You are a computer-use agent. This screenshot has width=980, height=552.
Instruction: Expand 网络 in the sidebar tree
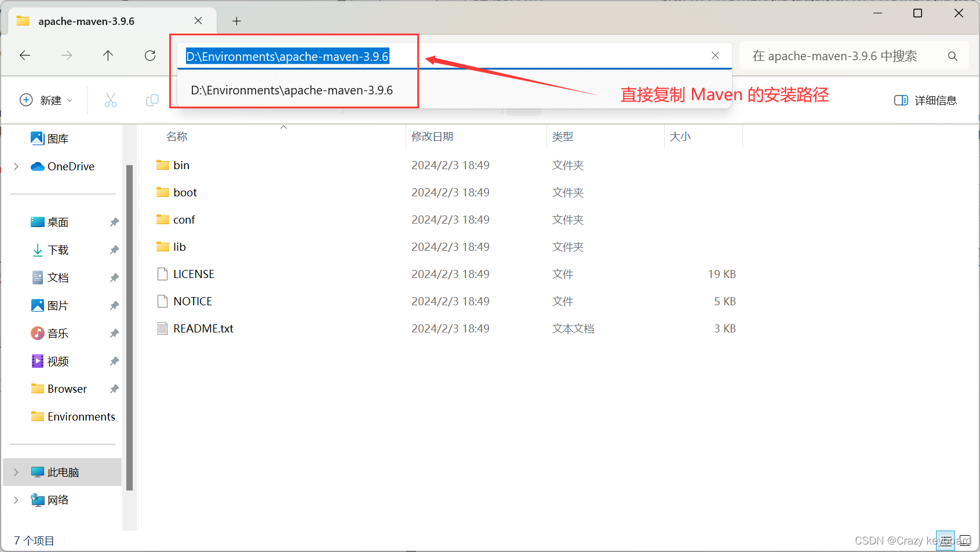click(16, 499)
